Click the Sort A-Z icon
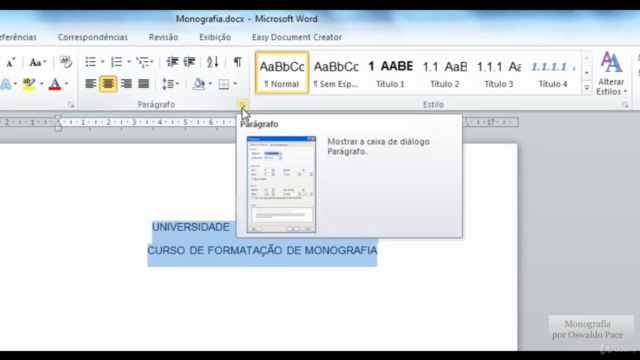Screen dimensions: 640x360 coord(212,62)
